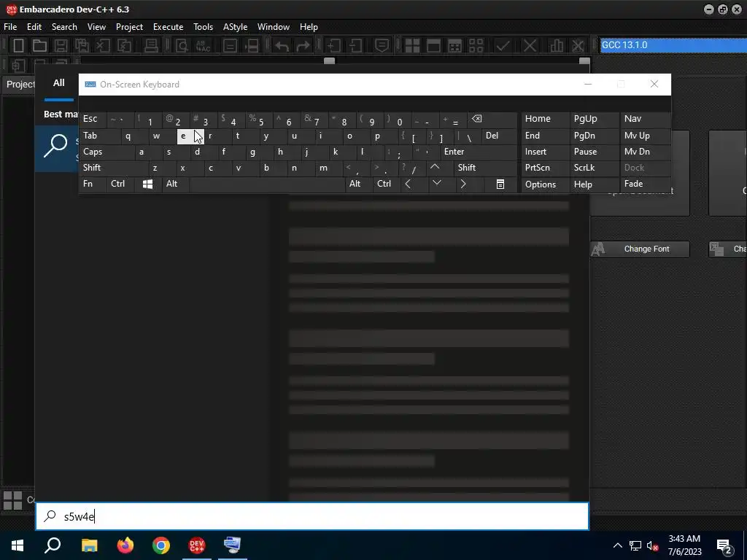This screenshot has height=560, width=747.
Task: Click the Find magnifier toolbar icon
Action: pos(182,46)
